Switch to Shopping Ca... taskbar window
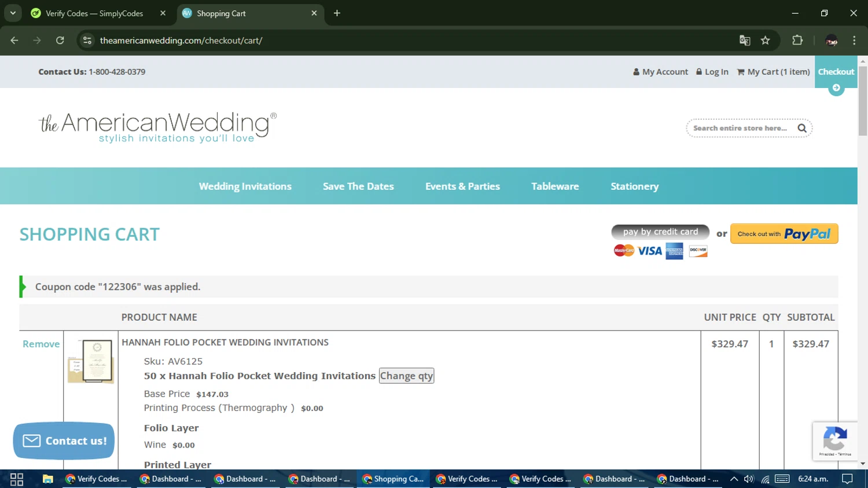 (393, 479)
